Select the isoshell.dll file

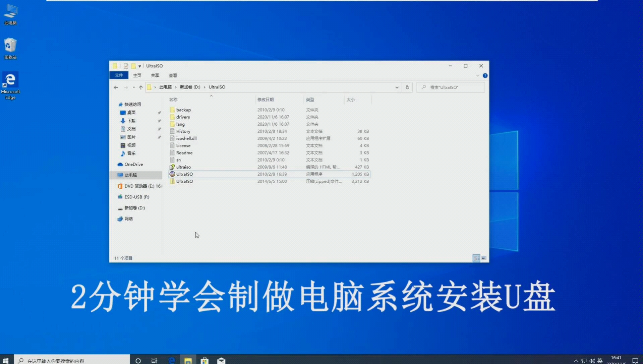(269, 138)
